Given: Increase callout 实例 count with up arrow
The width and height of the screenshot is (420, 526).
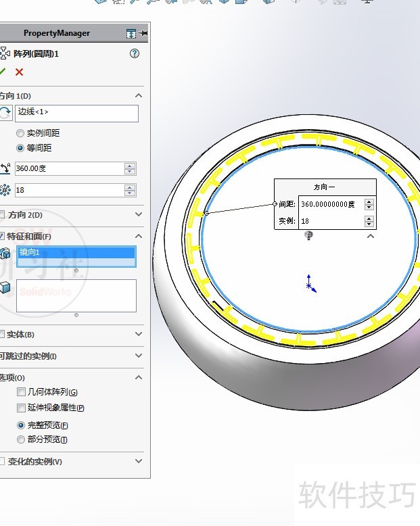Looking at the screenshot, I should [369, 218].
